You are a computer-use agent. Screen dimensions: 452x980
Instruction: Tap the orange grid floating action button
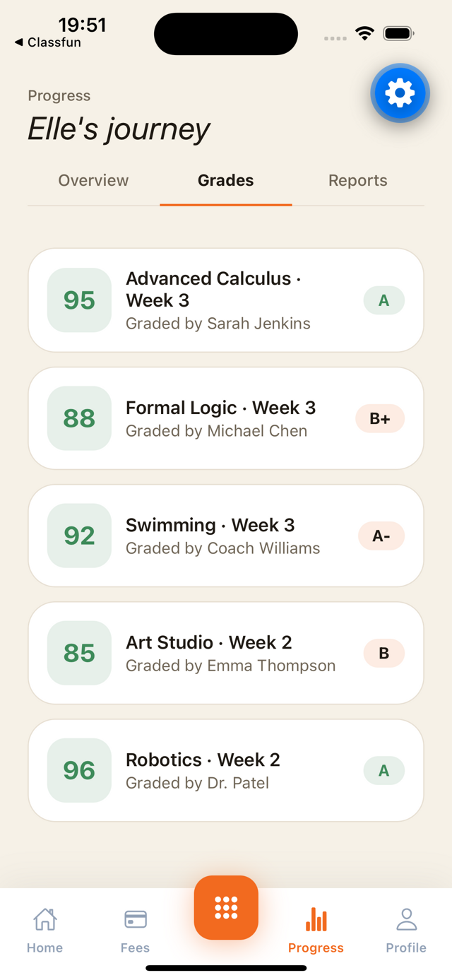(226, 907)
